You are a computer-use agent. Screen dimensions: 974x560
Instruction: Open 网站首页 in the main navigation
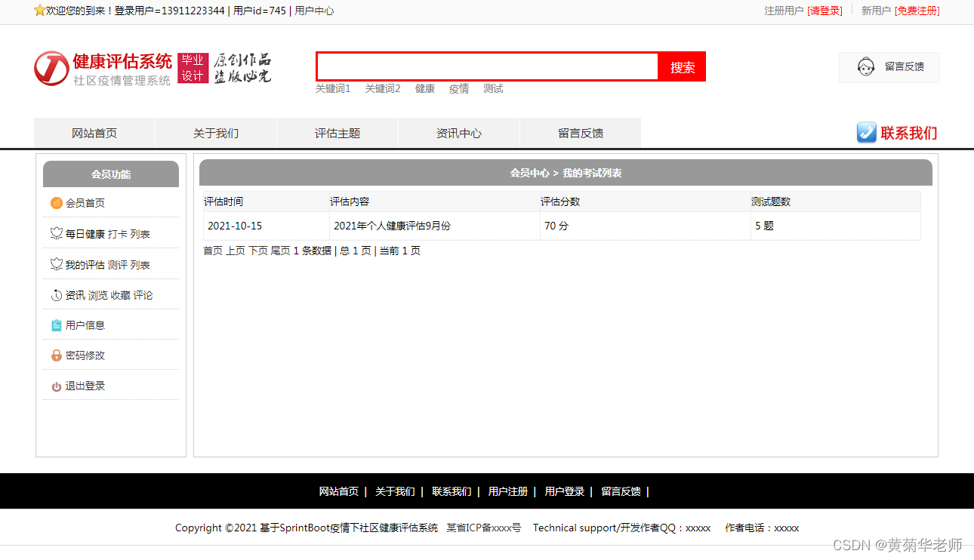[x=94, y=133]
